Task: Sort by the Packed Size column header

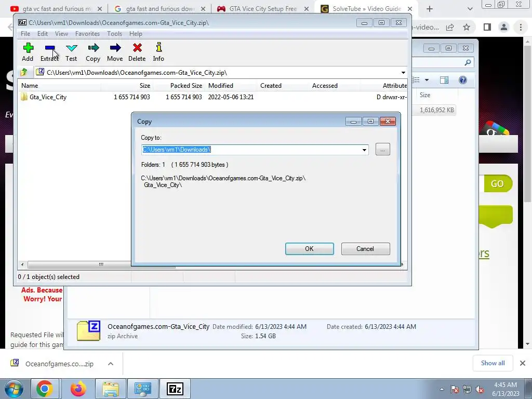Action: click(x=179, y=86)
